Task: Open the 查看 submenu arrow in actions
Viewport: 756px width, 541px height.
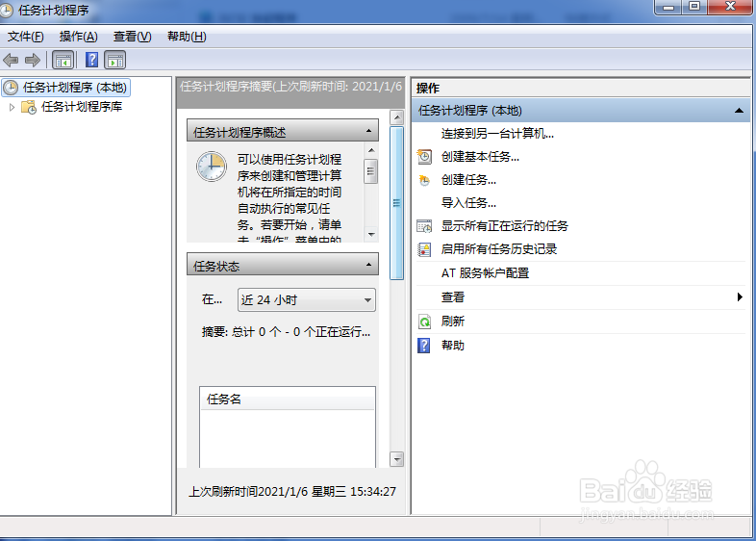Action: [740, 297]
